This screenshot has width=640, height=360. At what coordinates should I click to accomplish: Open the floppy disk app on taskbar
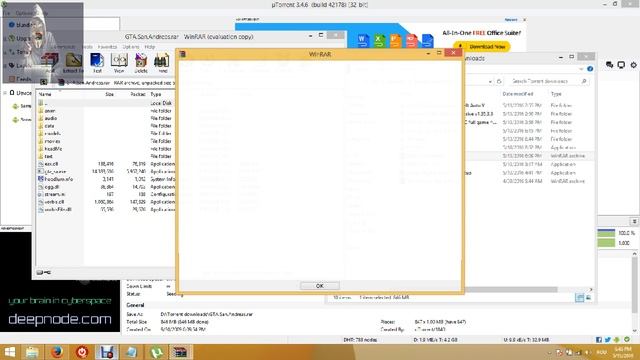point(107,352)
